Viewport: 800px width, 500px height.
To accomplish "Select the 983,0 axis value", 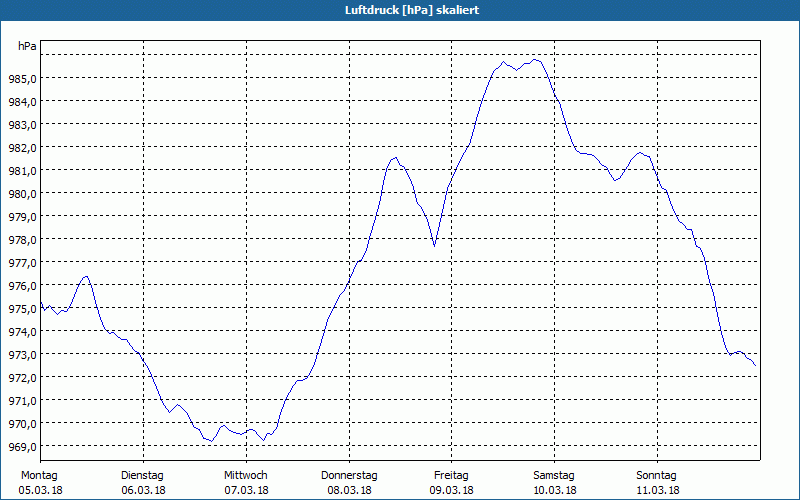I will [x=22, y=124].
